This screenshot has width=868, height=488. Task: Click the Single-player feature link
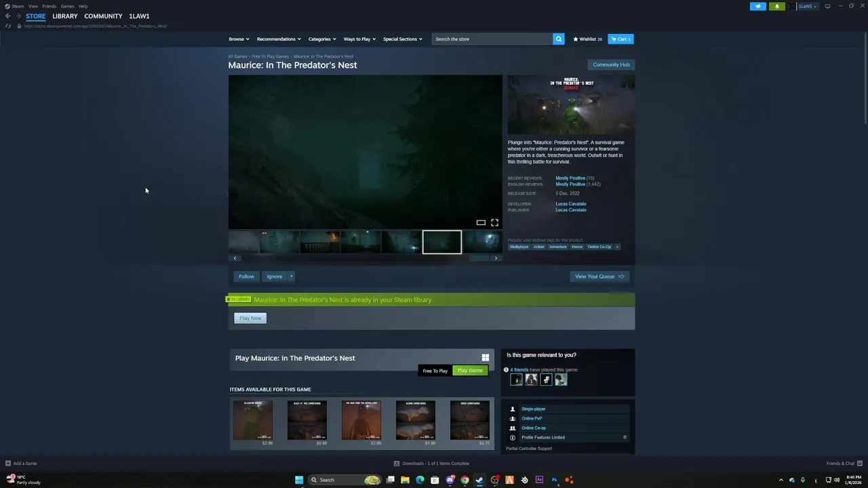click(x=534, y=409)
